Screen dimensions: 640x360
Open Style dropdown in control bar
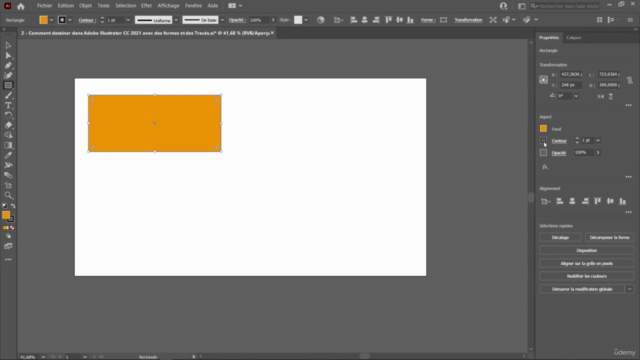point(306,20)
